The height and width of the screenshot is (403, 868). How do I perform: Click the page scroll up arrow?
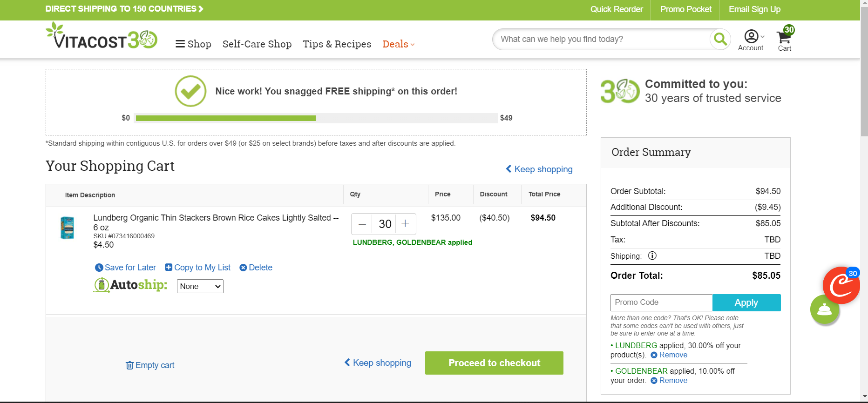click(x=864, y=4)
